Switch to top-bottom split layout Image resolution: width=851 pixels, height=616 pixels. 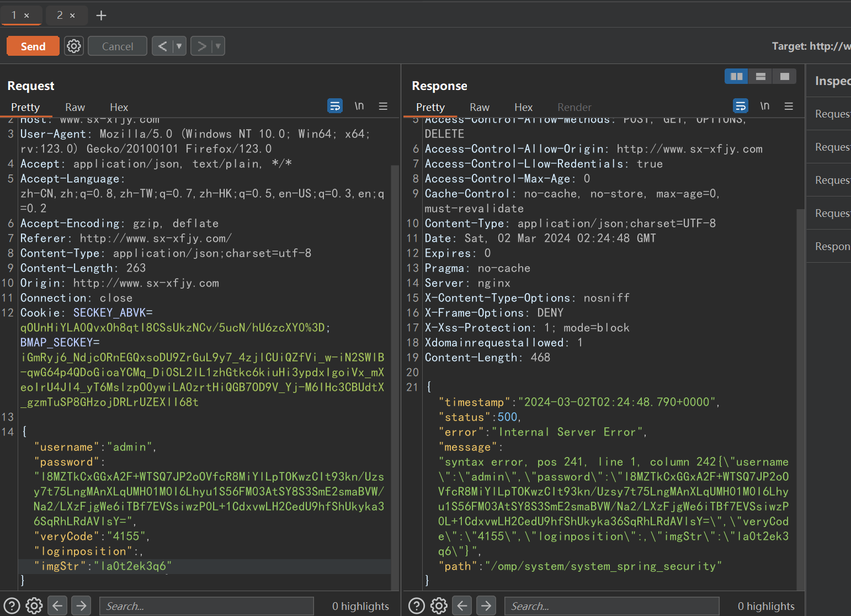(760, 76)
